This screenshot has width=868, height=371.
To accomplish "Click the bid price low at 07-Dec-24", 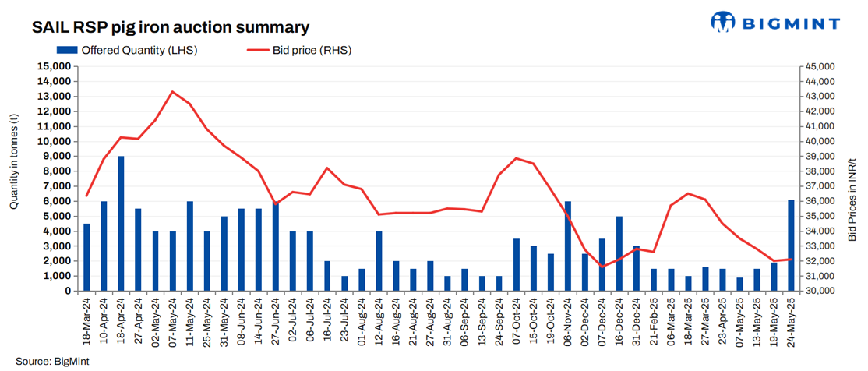I will 602,267.
